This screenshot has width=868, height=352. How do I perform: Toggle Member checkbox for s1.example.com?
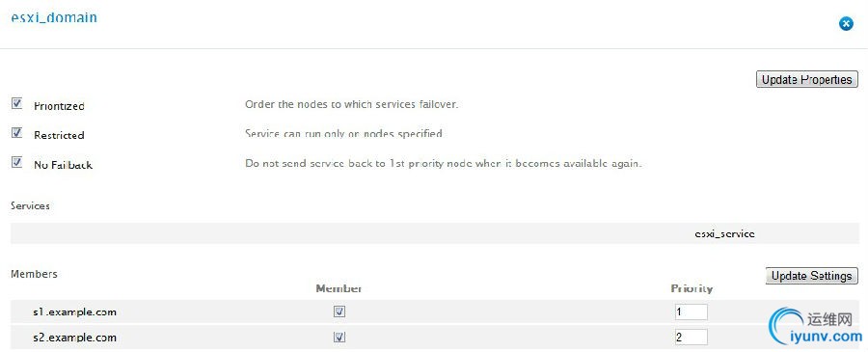tap(339, 312)
